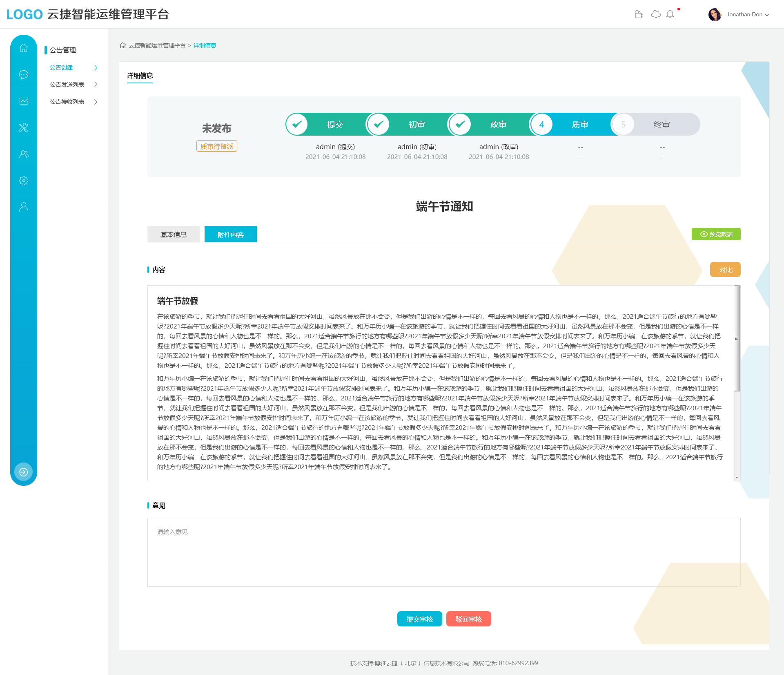Viewport: 784px width, 675px height.
Task: Click the chat message sidebar icon
Action: pos(24,74)
